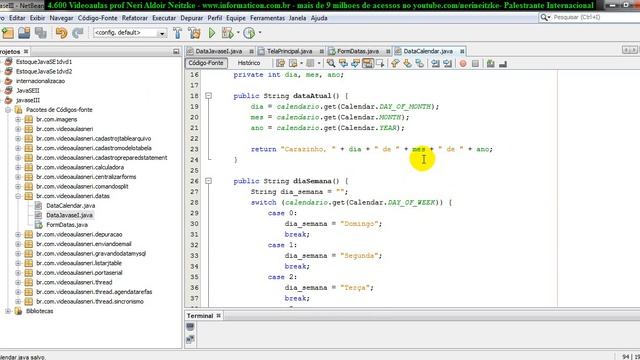The image size is (640, 360).
Task: Click the Histórico view button
Action: click(249, 63)
